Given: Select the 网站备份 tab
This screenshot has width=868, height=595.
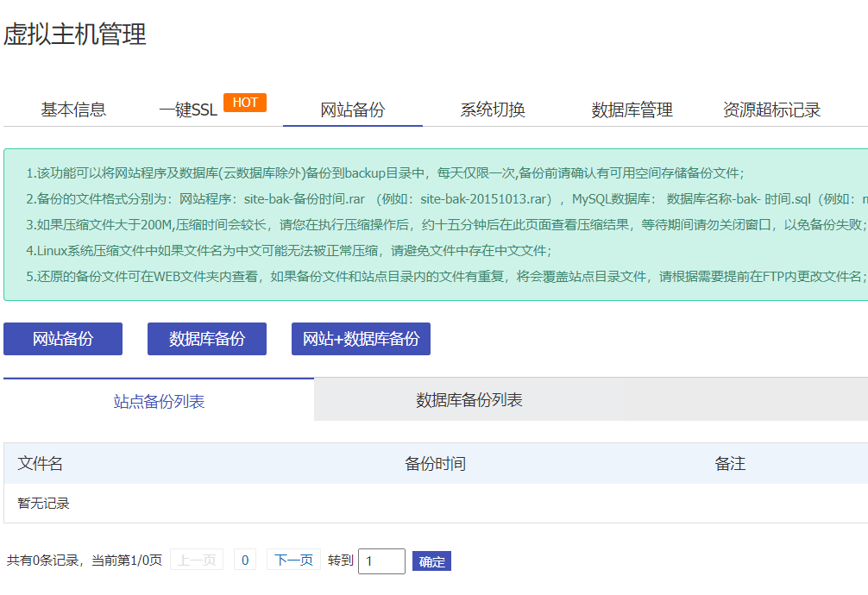Looking at the screenshot, I should coord(352,110).
